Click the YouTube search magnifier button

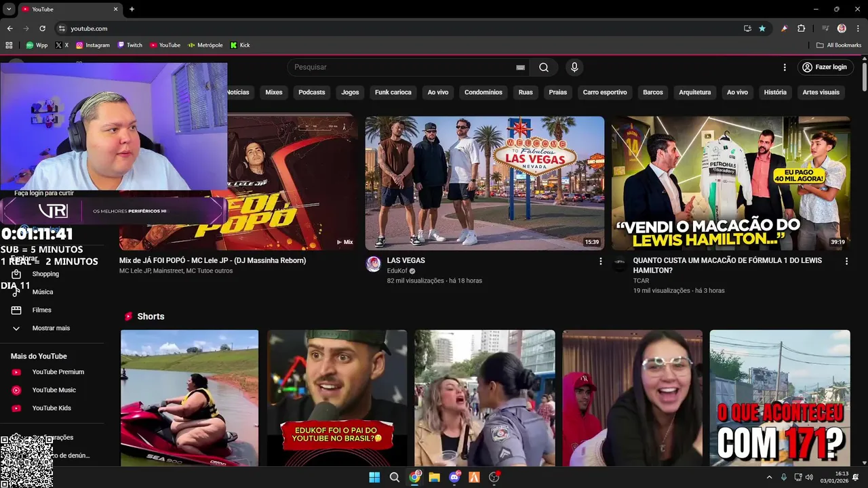pyautogui.click(x=544, y=67)
